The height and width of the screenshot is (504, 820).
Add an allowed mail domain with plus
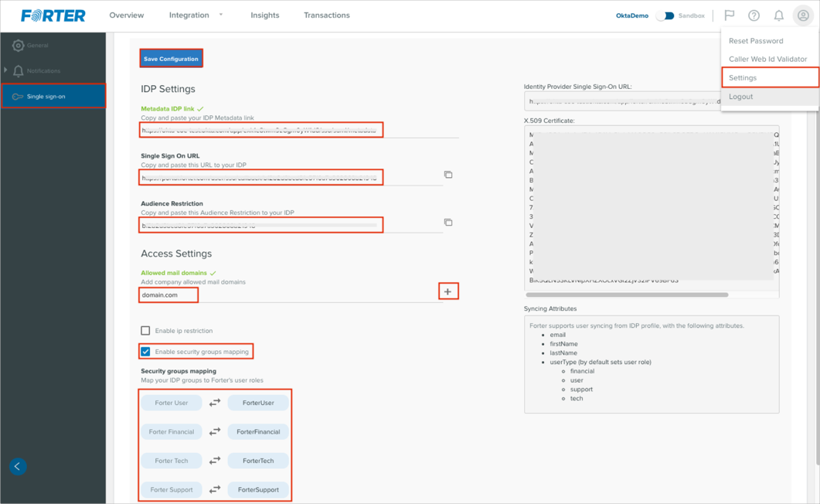point(447,291)
